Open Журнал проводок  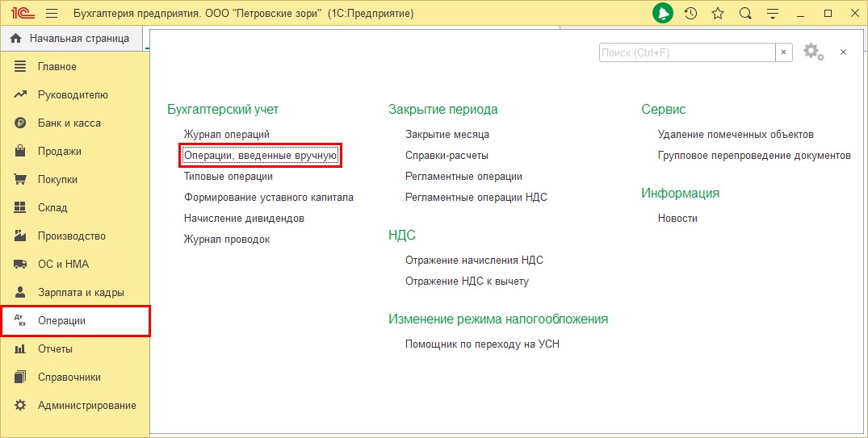[227, 240]
